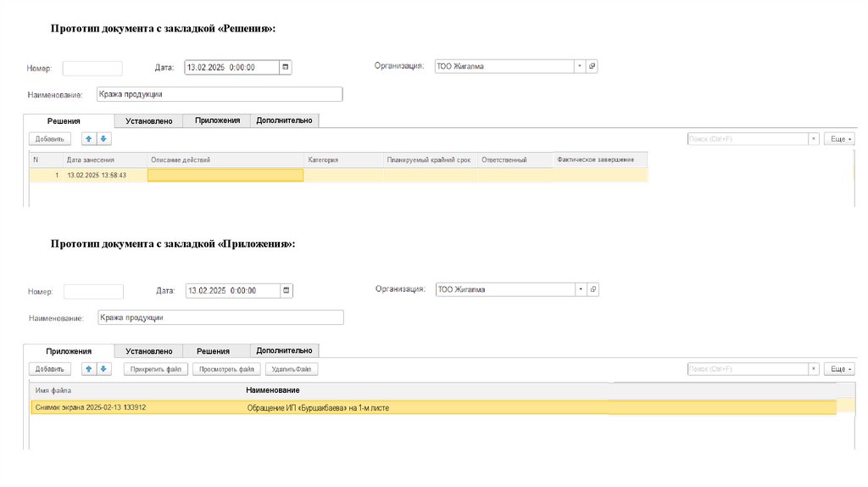Select active Приложения tab in lower prototype
Screen dimensions: 868x487
[x=69, y=350]
